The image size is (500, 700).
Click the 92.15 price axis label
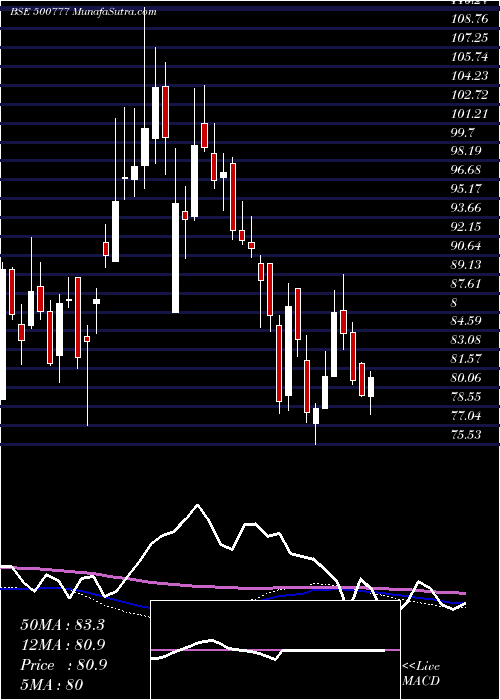tap(467, 227)
